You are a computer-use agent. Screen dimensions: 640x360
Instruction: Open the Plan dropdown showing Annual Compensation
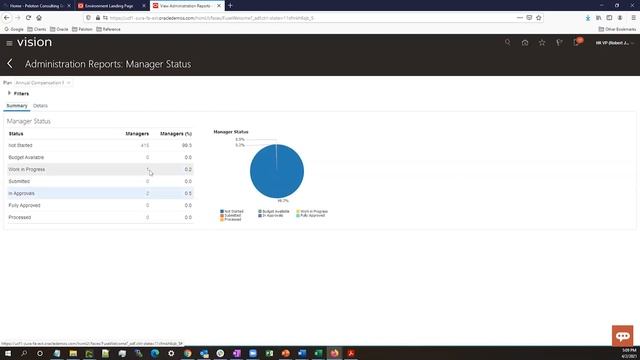pos(43,83)
